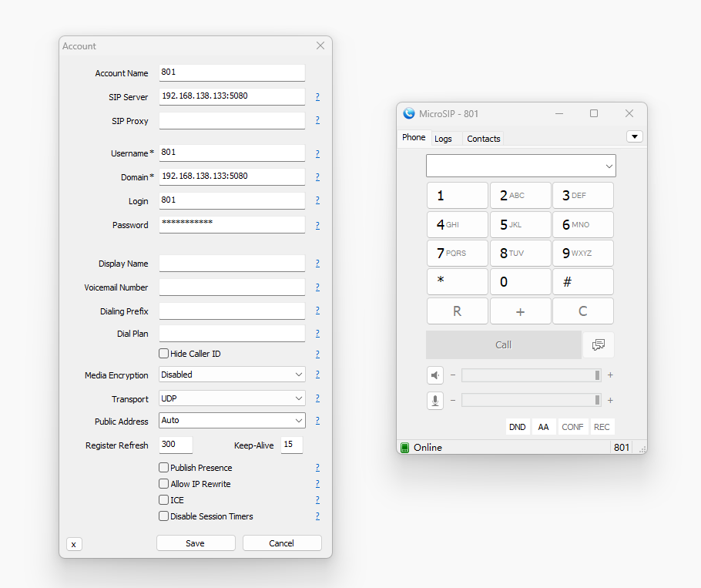This screenshot has height=588, width=701.
Task: Click the MicroSIP app logo icon
Action: click(409, 113)
